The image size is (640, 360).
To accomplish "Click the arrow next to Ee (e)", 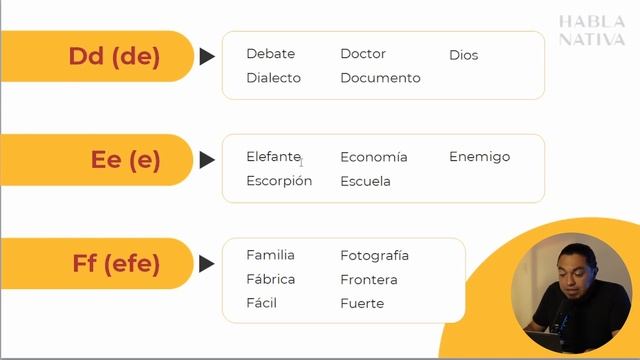I will [207, 160].
